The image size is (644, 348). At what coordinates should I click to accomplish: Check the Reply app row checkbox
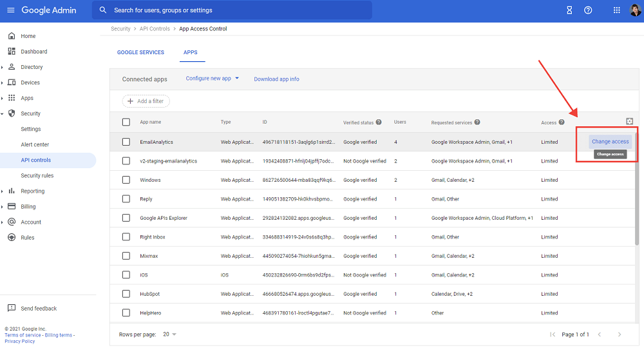coord(126,199)
